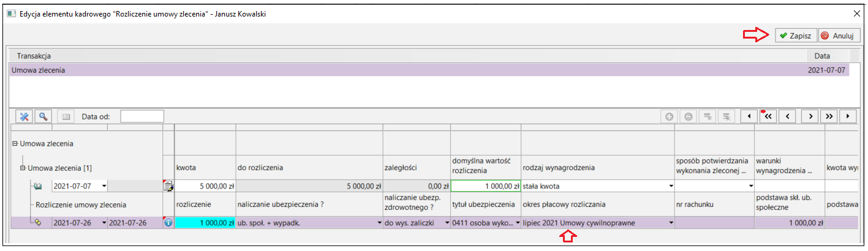Click the wrench tools icon in the toolbar
This screenshot has height=251, width=868.
(x=25, y=116)
